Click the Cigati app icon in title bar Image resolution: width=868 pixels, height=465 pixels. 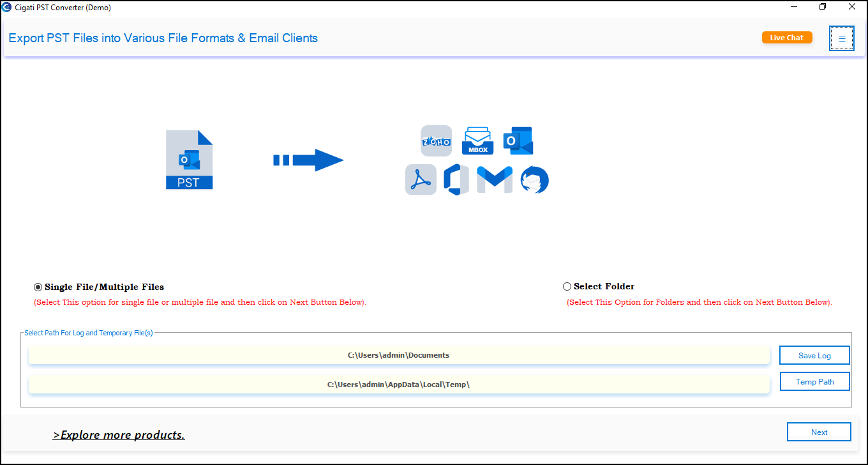tap(6, 7)
